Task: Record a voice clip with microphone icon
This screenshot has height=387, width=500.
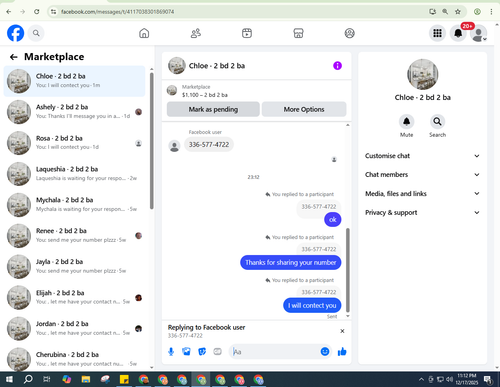Action: tap(171, 351)
